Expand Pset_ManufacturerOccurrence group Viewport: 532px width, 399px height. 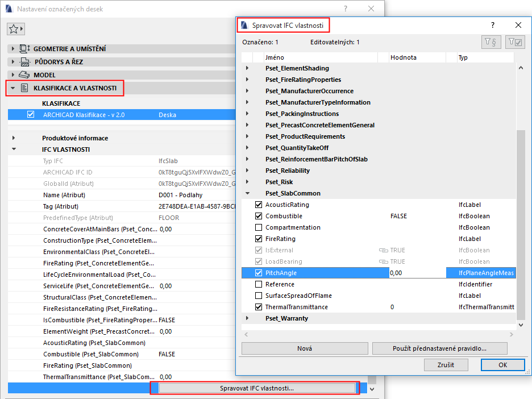point(247,91)
